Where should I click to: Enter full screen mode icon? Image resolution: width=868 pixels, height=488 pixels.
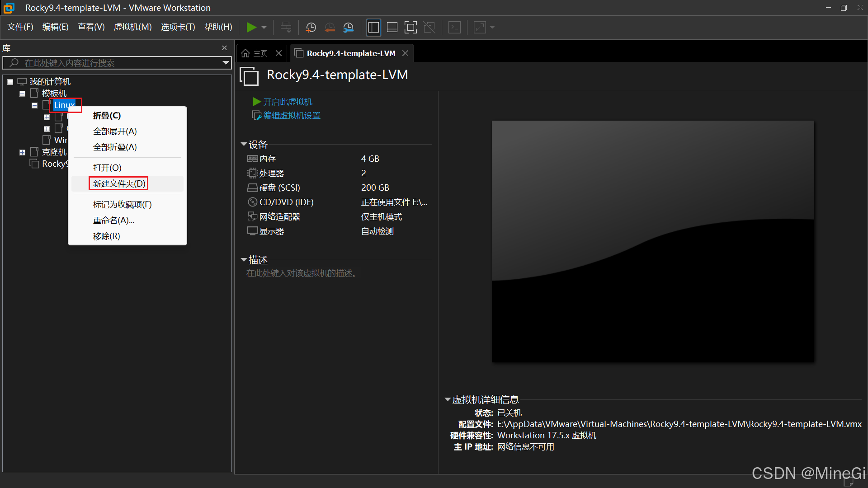click(x=410, y=28)
